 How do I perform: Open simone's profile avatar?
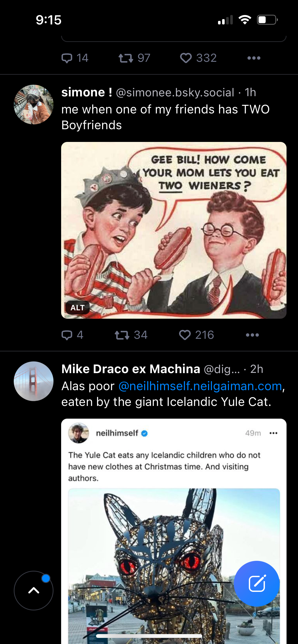[34, 105]
